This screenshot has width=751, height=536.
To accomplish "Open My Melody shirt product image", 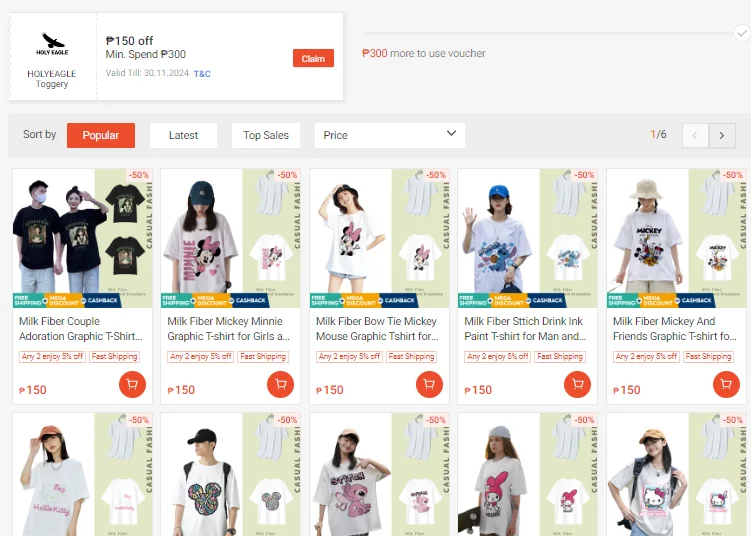I will pyautogui.click(x=527, y=474).
